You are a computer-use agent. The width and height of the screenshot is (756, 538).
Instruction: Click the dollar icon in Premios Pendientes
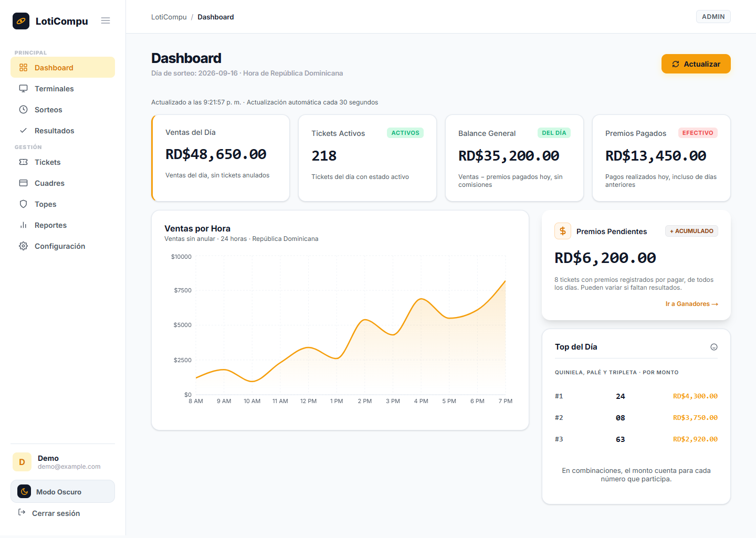563,231
